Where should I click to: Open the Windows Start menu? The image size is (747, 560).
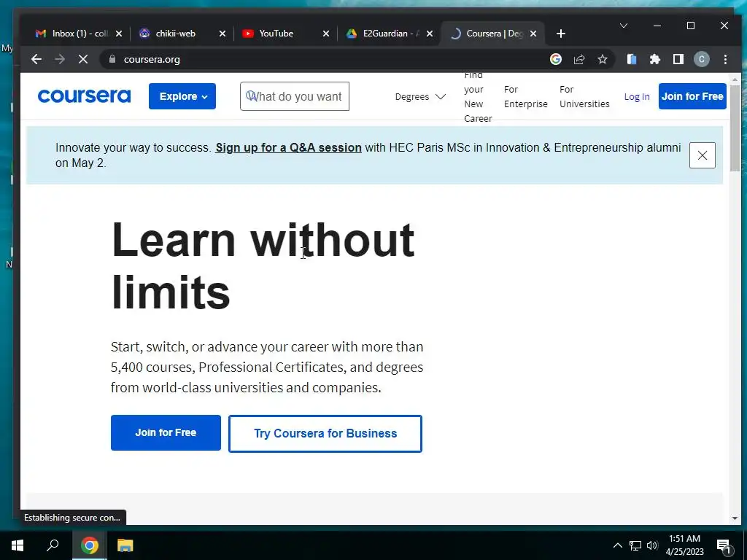(x=18, y=545)
